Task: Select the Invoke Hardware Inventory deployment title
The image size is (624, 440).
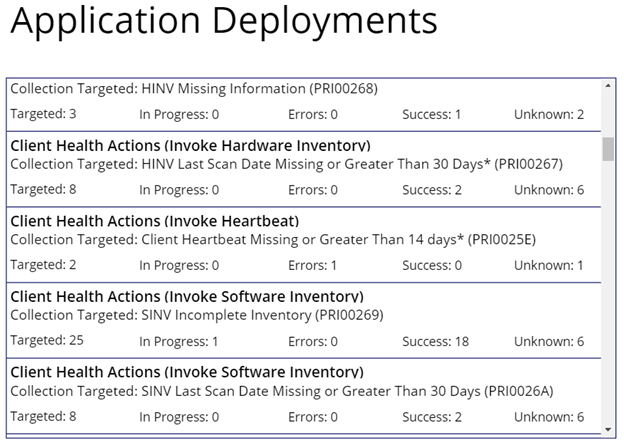Action: click(190, 145)
